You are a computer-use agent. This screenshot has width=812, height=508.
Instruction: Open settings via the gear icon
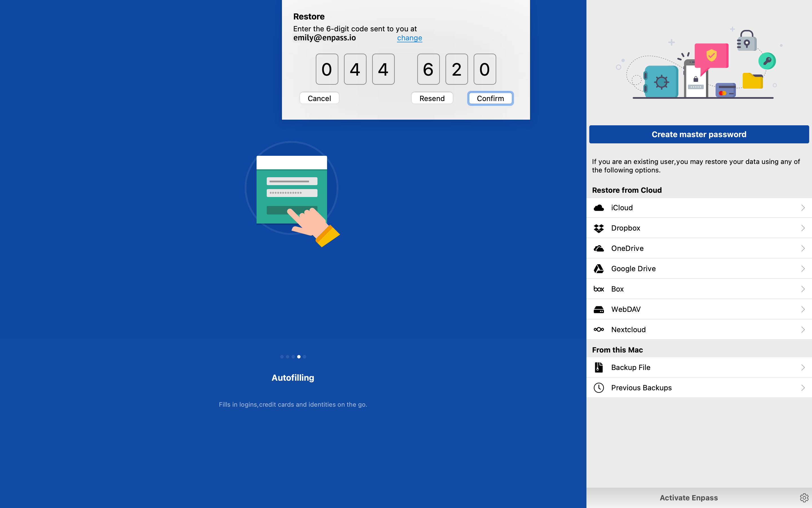point(804,498)
